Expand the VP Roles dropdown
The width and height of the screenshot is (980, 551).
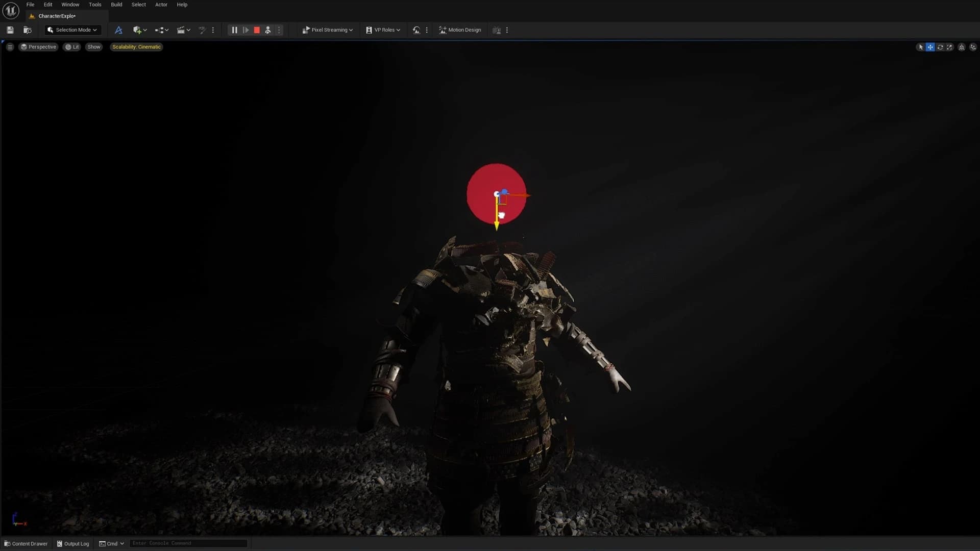[x=383, y=30]
